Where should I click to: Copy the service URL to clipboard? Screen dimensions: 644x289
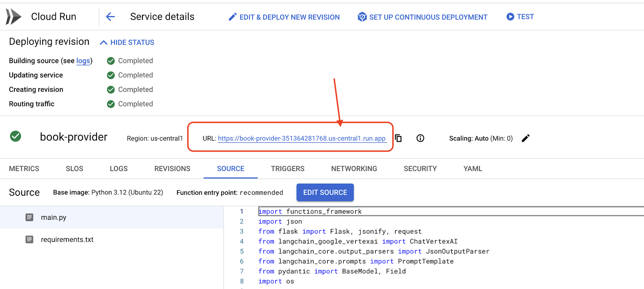(x=398, y=138)
